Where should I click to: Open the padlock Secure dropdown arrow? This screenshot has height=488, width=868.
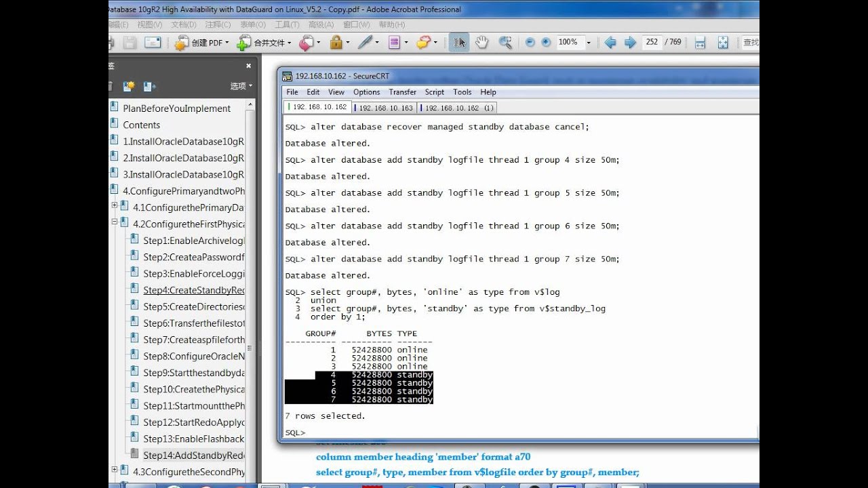point(349,43)
